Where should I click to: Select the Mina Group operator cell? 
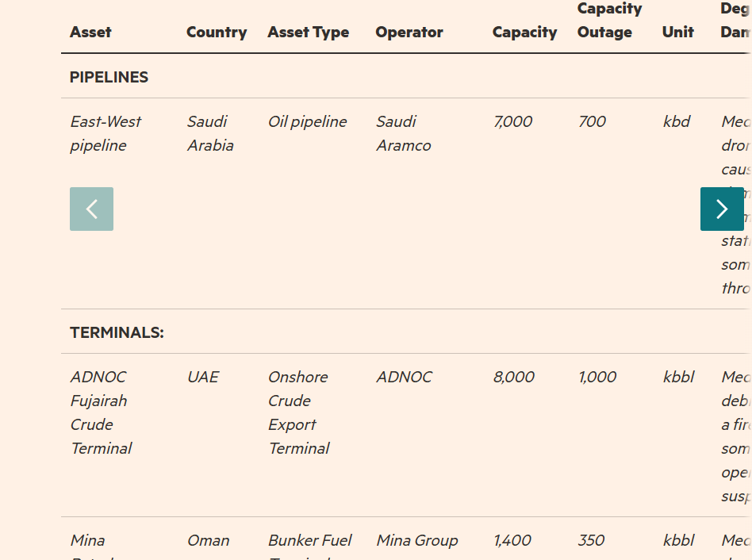417,540
